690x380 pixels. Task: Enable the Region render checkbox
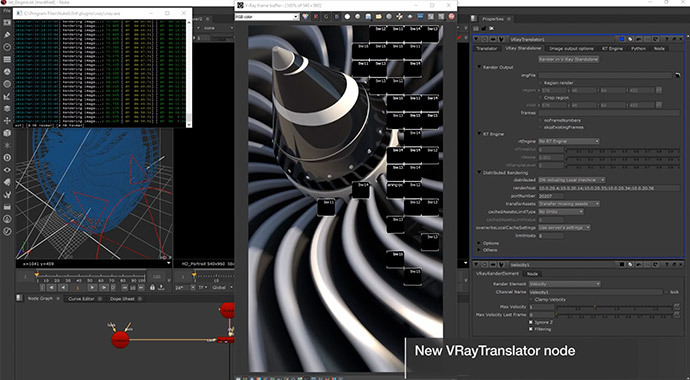coord(540,83)
